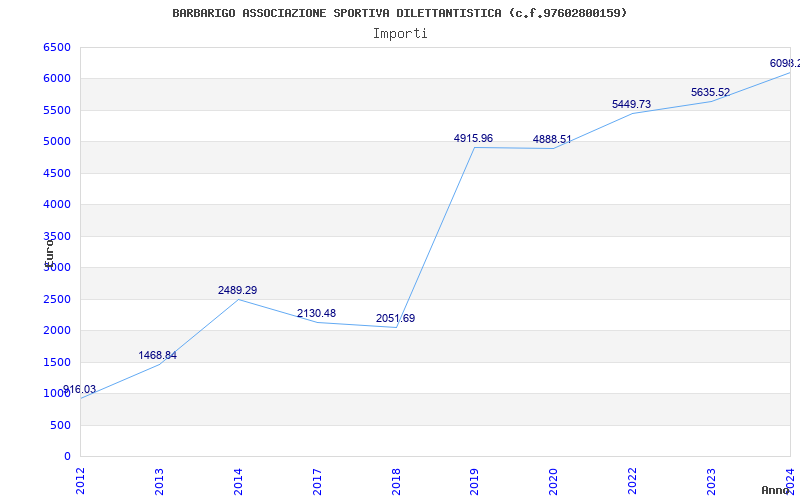Select the data label 2489.29
This screenshot has height=500, width=800.
point(237,290)
